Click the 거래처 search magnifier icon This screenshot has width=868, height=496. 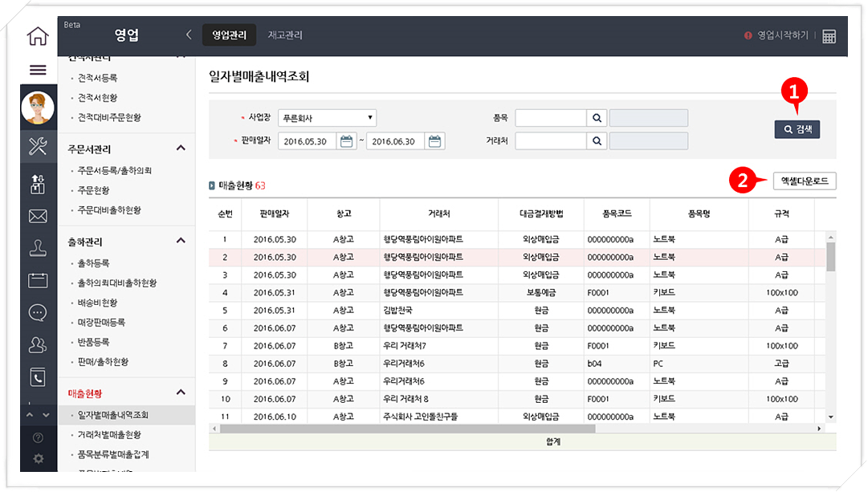click(x=597, y=141)
